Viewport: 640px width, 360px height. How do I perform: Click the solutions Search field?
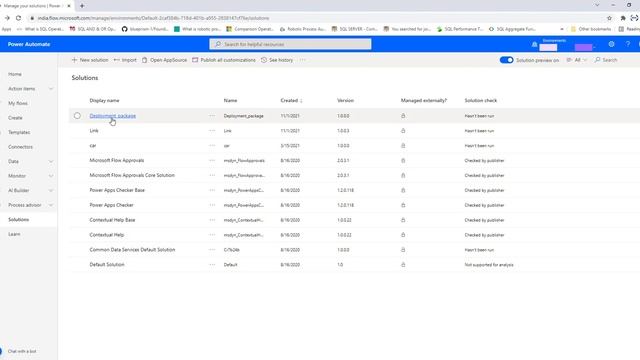(607, 60)
